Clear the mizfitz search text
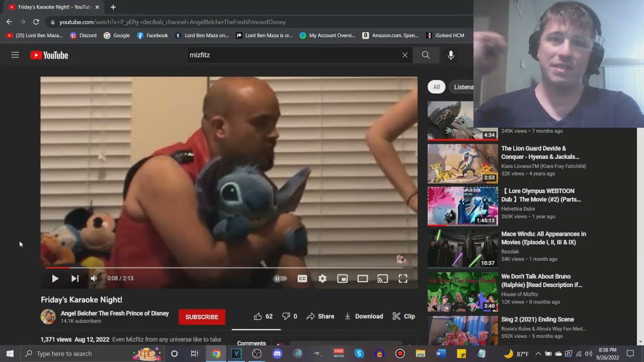This screenshot has height=362, width=644. [x=405, y=55]
